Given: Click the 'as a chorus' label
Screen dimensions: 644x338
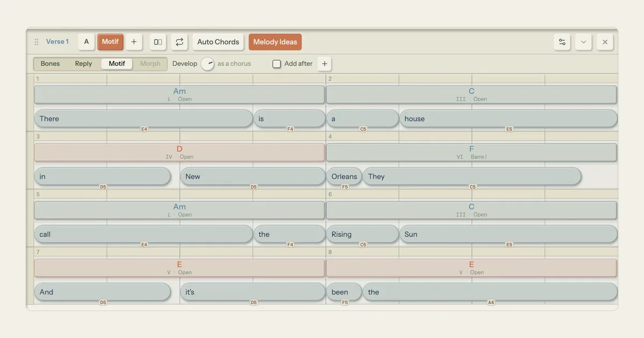Looking at the screenshot, I should click(x=234, y=64).
